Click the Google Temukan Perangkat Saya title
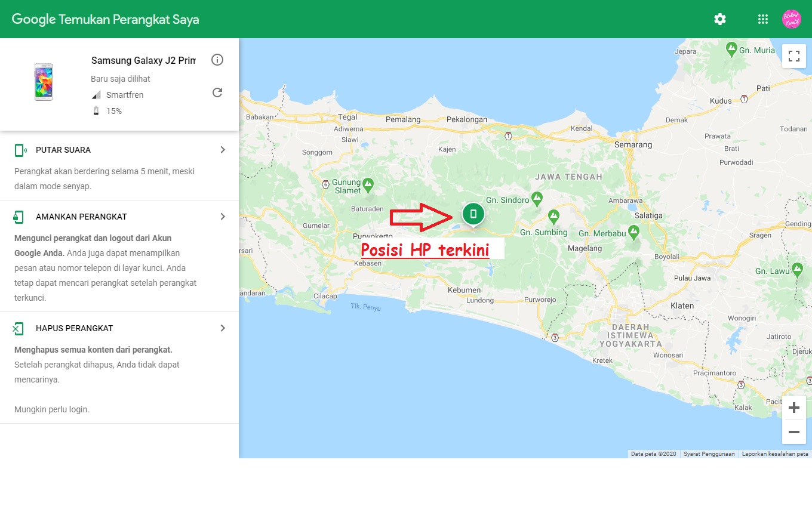812x509 pixels. (106, 19)
